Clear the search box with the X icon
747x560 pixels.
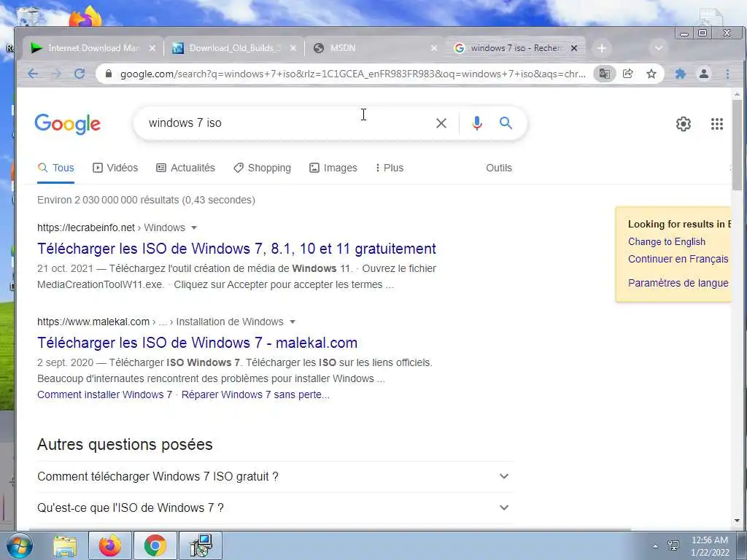tap(441, 123)
